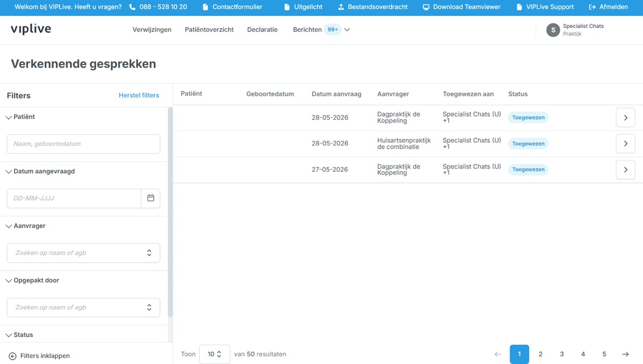
Task: Open the calendar date picker icon
Action: tap(150, 198)
